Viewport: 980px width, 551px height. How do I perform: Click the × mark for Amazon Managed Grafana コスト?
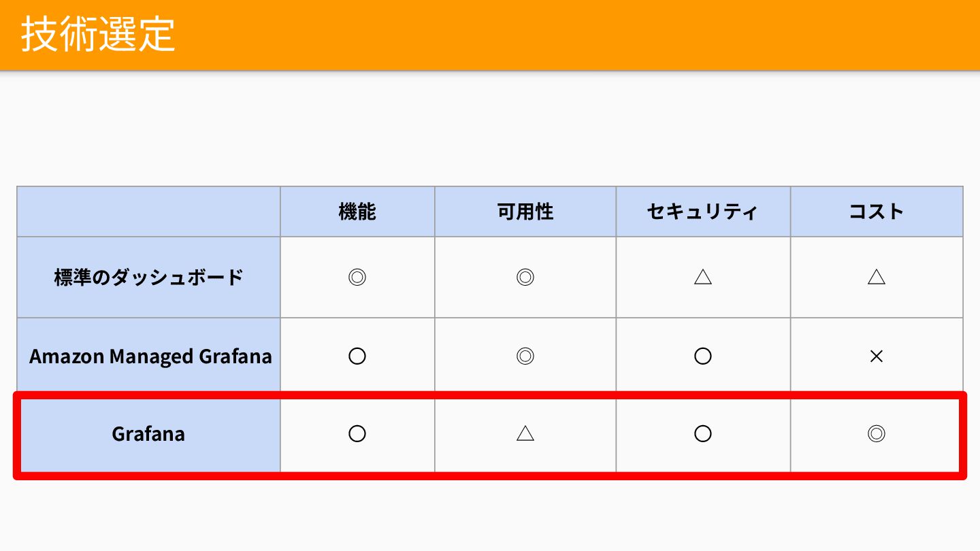(877, 356)
